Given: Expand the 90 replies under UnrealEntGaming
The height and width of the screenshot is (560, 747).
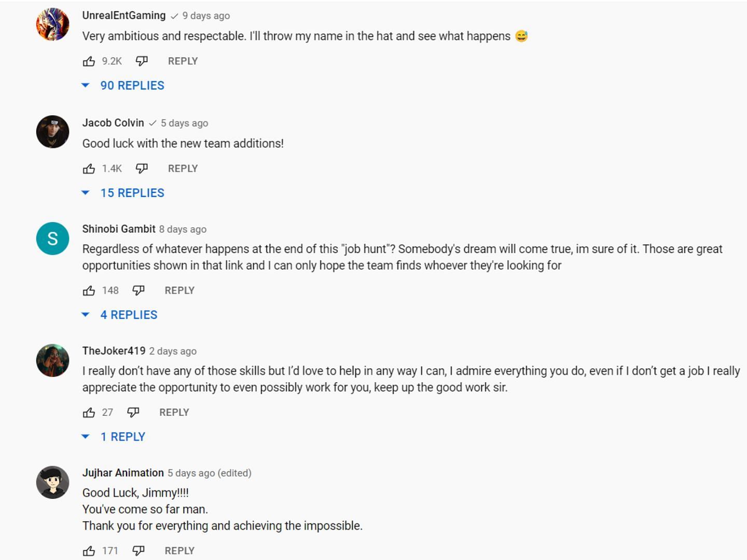Looking at the screenshot, I should pyautogui.click(x=132, y=85).
